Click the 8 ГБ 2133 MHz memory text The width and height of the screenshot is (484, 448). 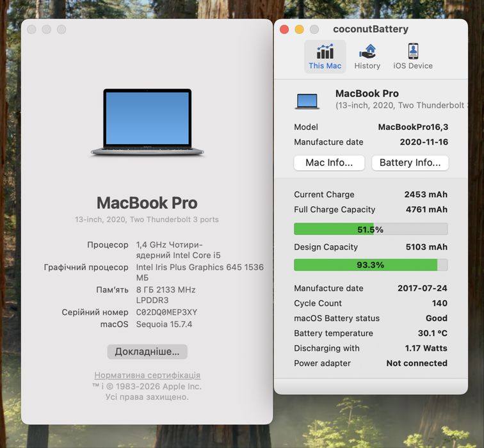click(166, 295)
